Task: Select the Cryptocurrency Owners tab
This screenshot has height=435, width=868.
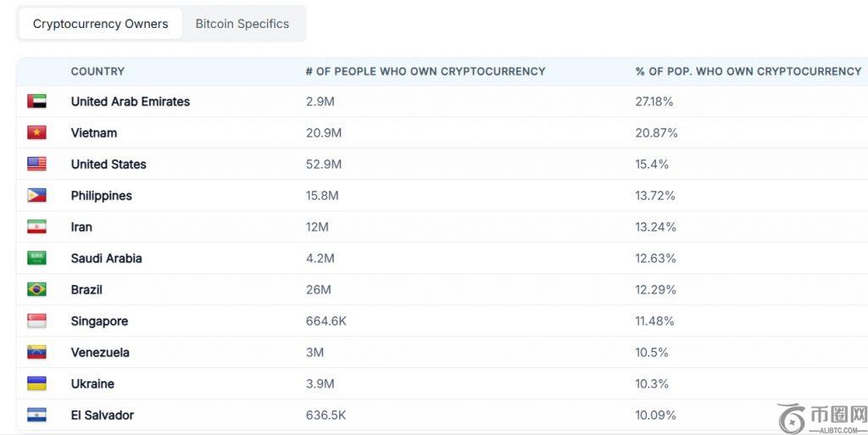Action: (x=100, y=24)
